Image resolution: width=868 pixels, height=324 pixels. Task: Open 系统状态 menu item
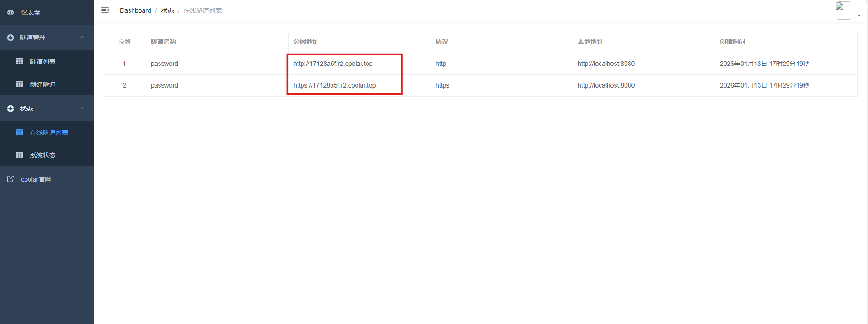[x=43, y=155]
